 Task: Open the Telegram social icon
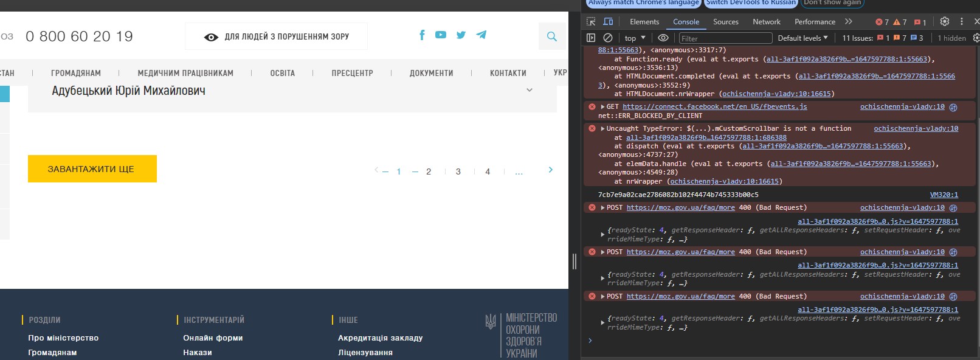pos(481,35)
